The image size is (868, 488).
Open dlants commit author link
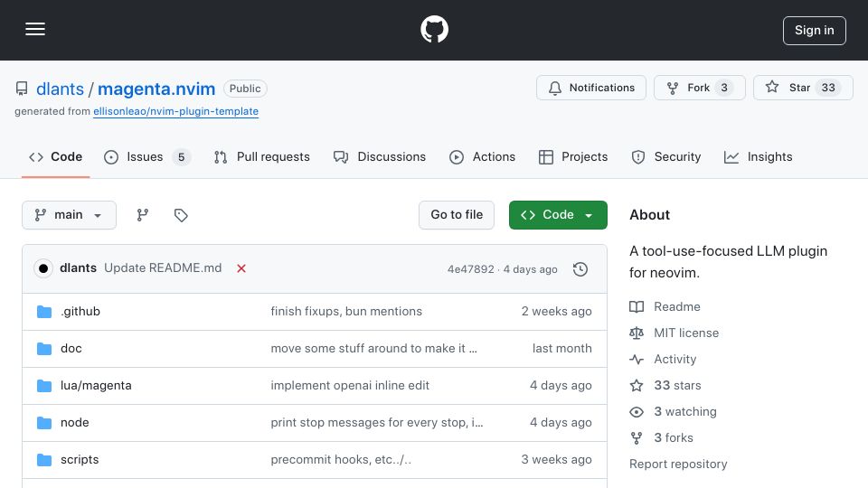[78, 267]
